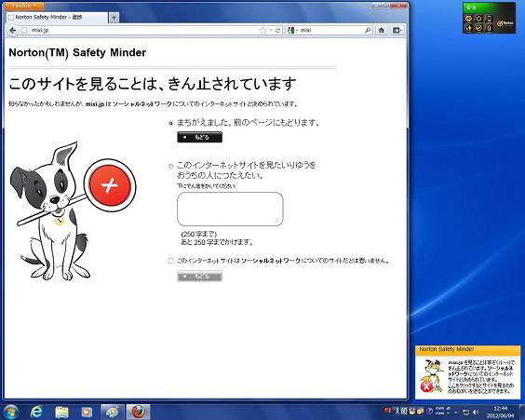Open the Google search engine selector
The image size is (525, 420).
click(292, 31)
